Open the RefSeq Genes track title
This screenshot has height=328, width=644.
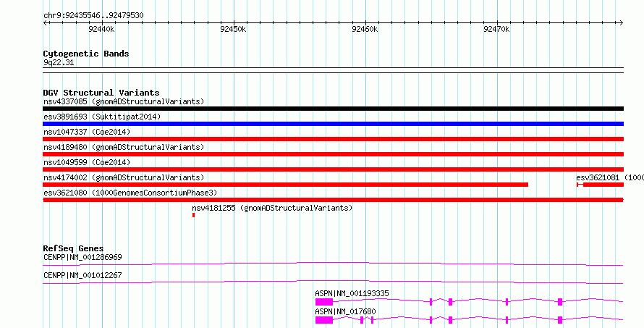[x=73, y=248]
